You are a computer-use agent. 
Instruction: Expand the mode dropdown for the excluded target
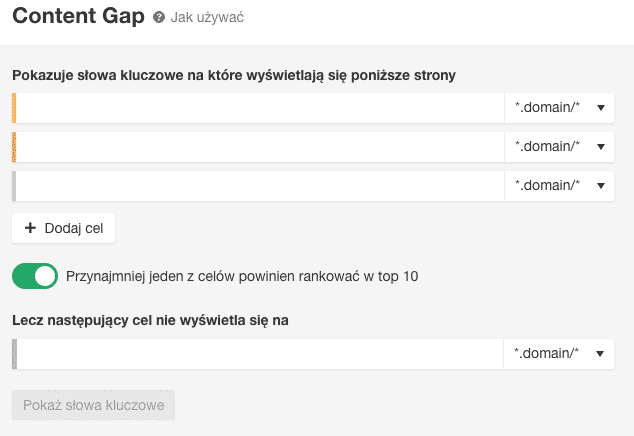pos(558,354)
